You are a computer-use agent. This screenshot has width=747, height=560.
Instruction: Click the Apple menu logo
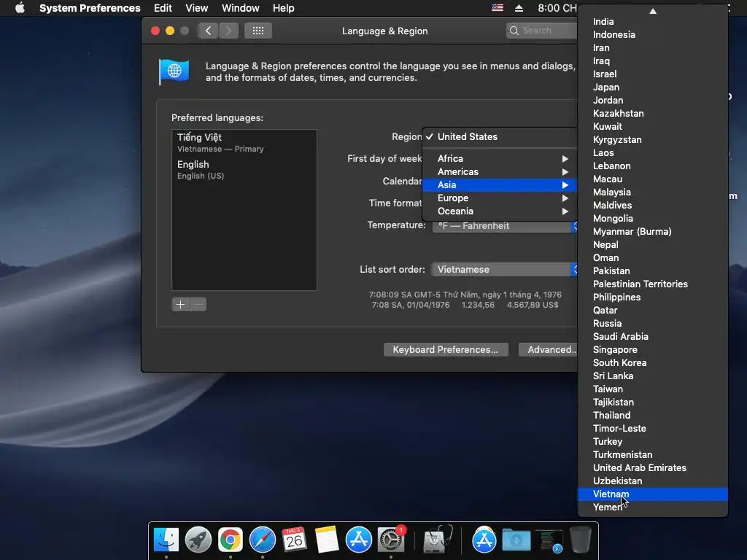[x=20, y=8]
